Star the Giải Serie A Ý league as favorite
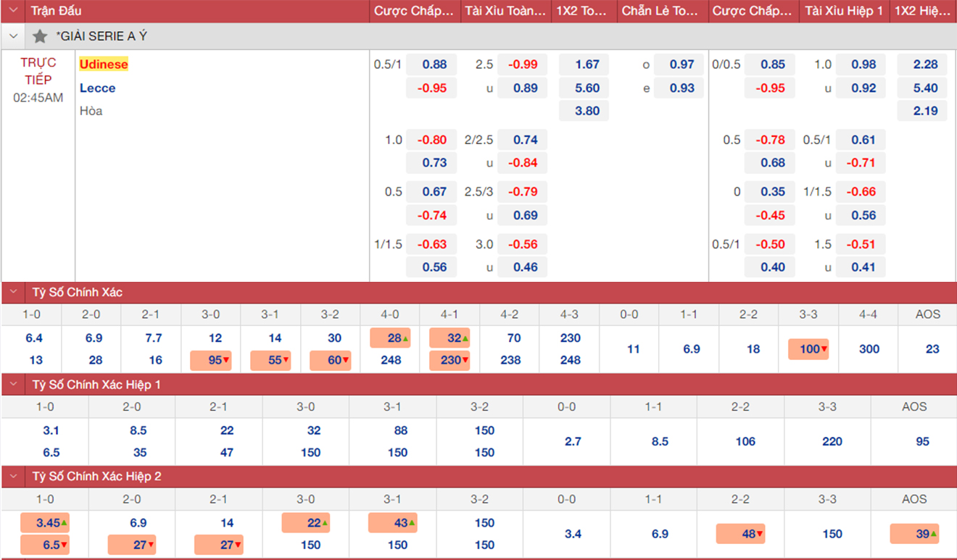Screen dimensions: 957x560 tap(40, 36)
